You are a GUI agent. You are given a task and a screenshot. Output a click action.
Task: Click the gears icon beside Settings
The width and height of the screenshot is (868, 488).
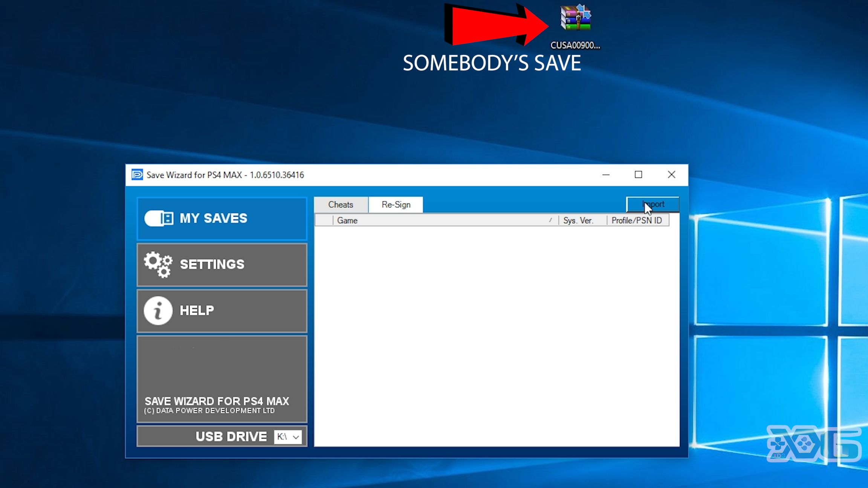(158, 265)
